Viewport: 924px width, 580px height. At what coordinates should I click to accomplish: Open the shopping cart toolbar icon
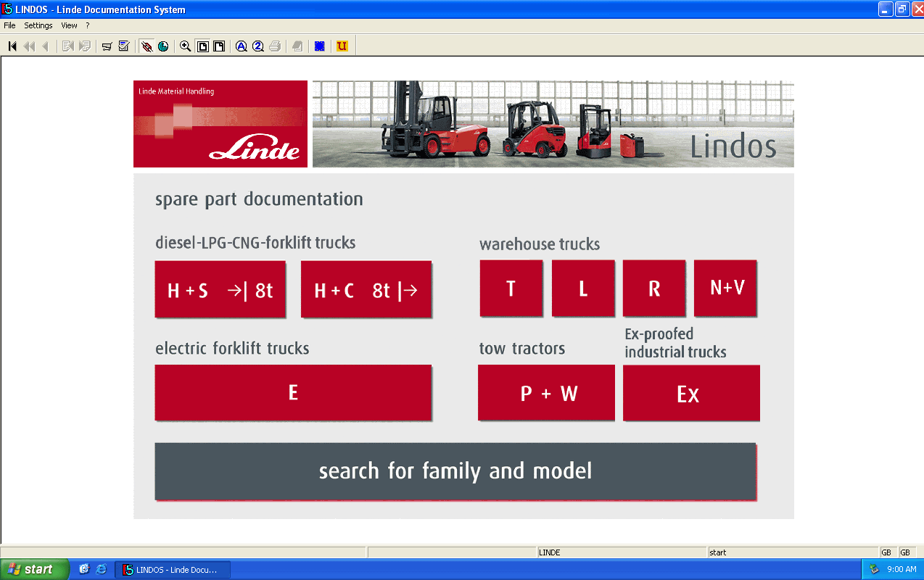107,46
